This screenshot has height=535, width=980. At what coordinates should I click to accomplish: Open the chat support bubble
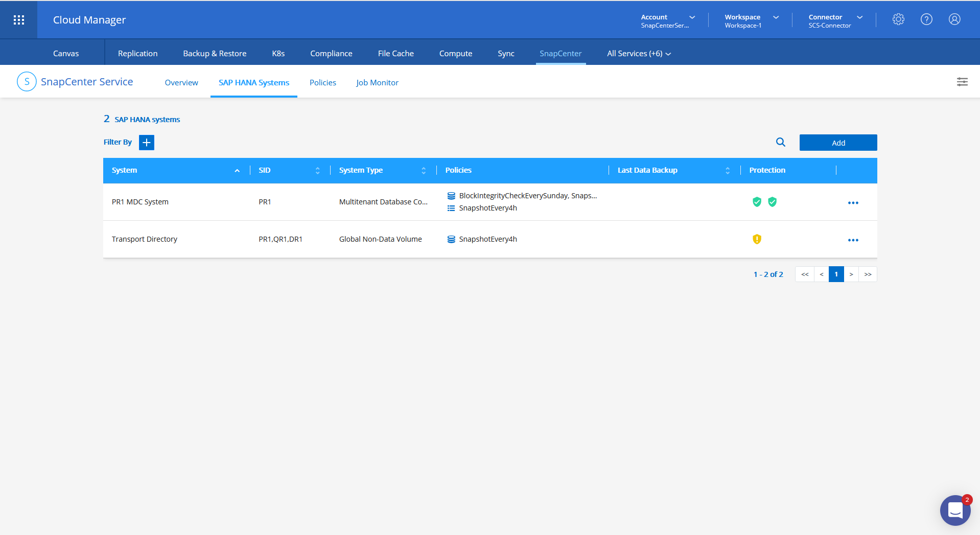click(x=955, y=510)
